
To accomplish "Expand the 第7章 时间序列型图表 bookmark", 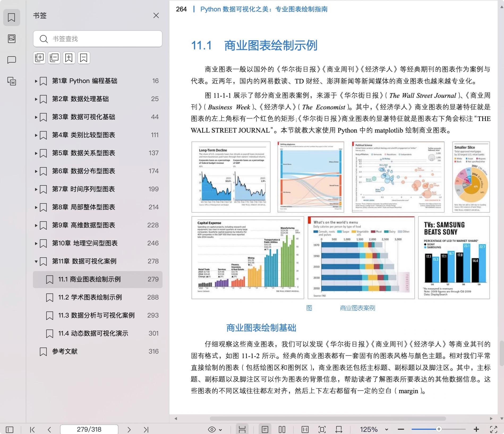I will 36,189.
